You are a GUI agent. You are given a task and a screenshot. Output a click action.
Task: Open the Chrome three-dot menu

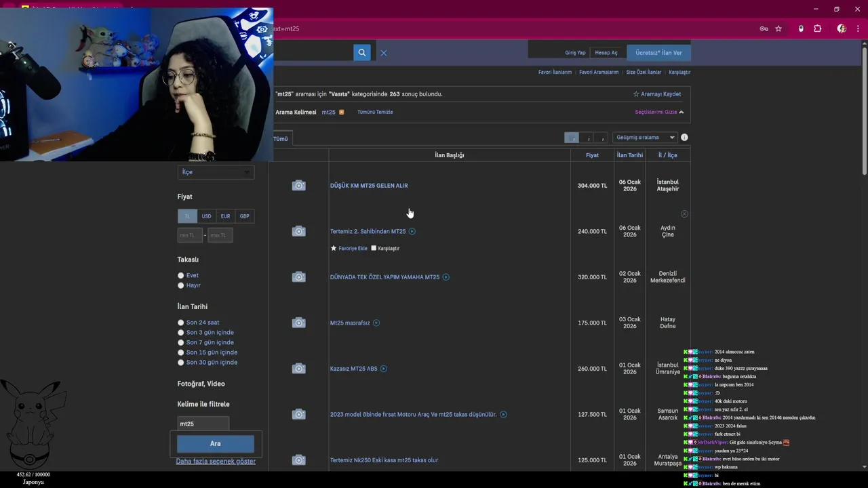(x=858, y=28)
